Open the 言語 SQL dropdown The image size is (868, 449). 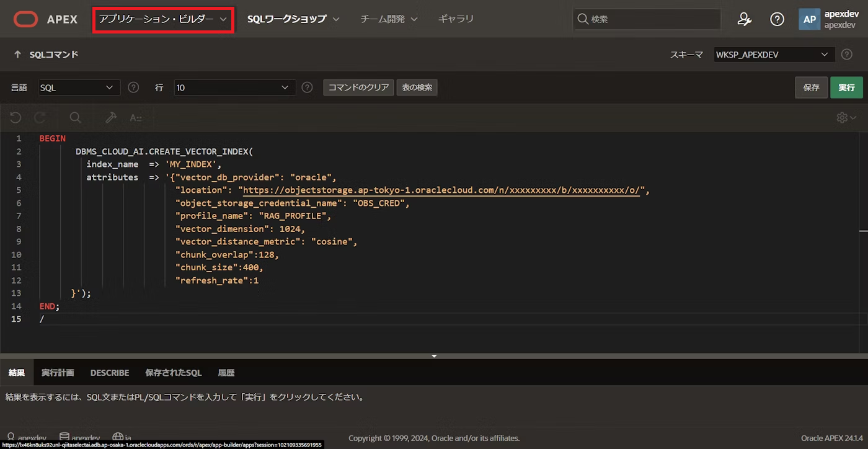coord(79,87)
